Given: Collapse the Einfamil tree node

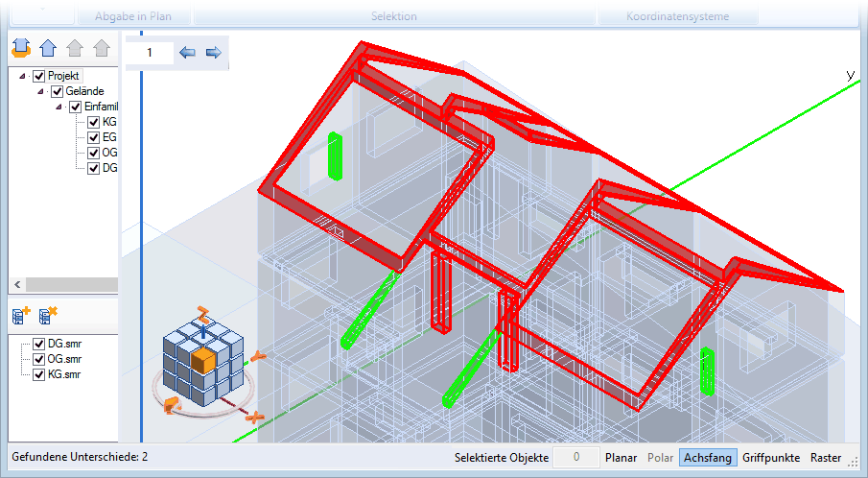Looking at the screenshot, I should pyautogui.click(x=59, y=107).
